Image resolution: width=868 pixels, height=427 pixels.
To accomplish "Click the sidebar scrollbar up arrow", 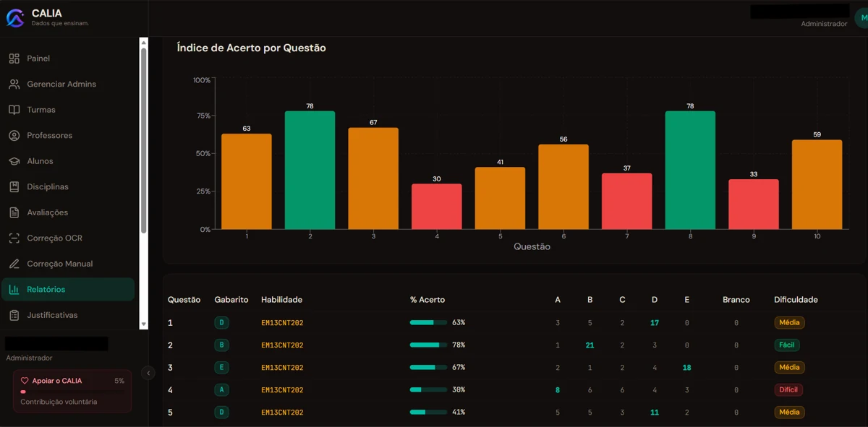I will tap(143, 42).
